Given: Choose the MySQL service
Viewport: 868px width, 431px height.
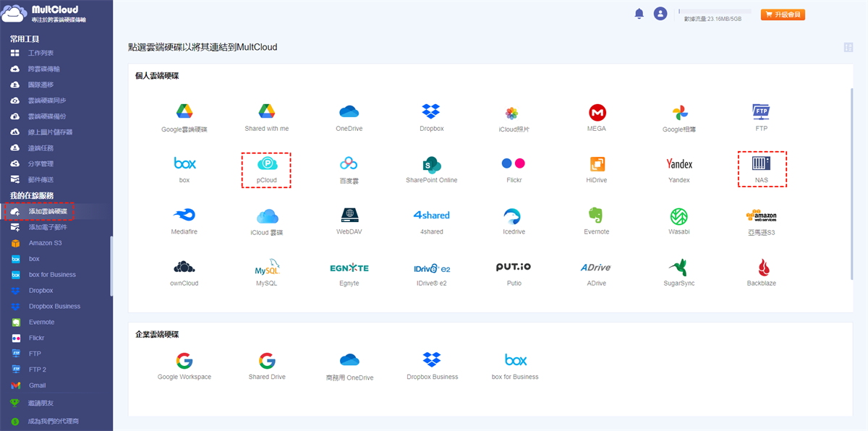Looking at the screenshot, I should pos(267,268).
